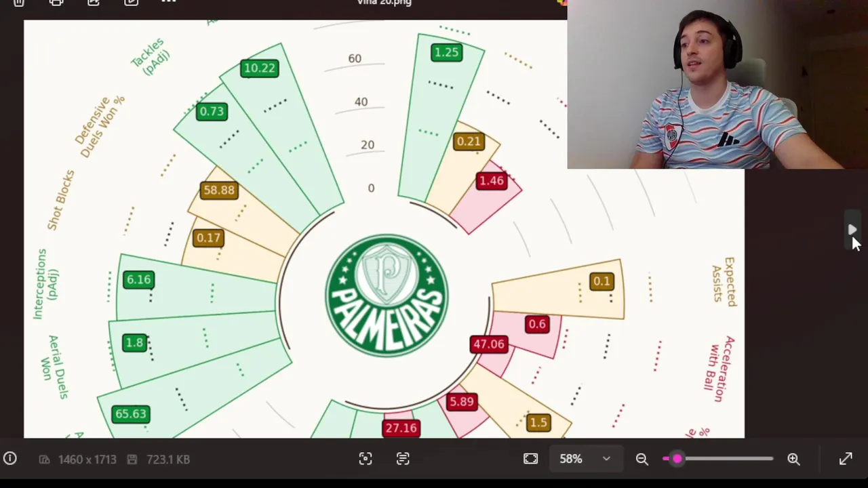Open the 58% zoom level dropdown
Screen dimensions: 868x488
585,459
